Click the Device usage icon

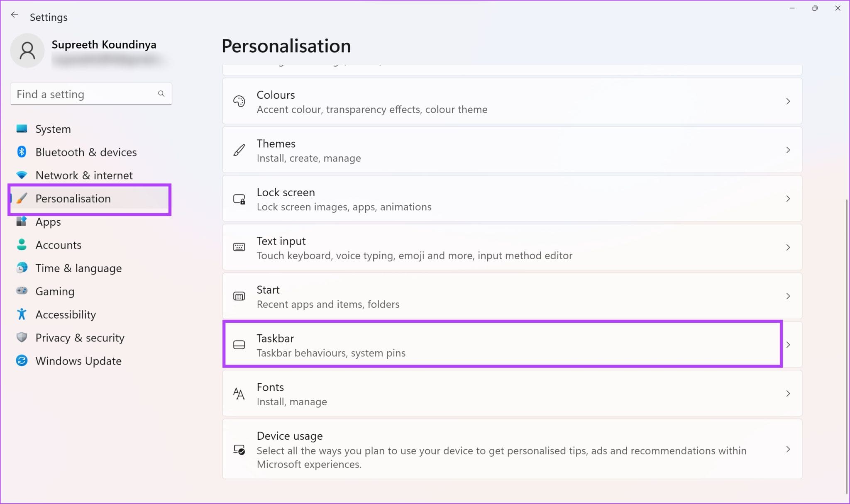239,449
